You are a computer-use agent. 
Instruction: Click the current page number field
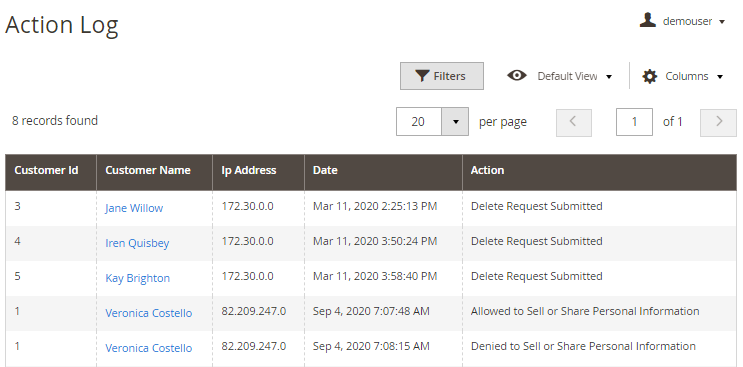634,122
